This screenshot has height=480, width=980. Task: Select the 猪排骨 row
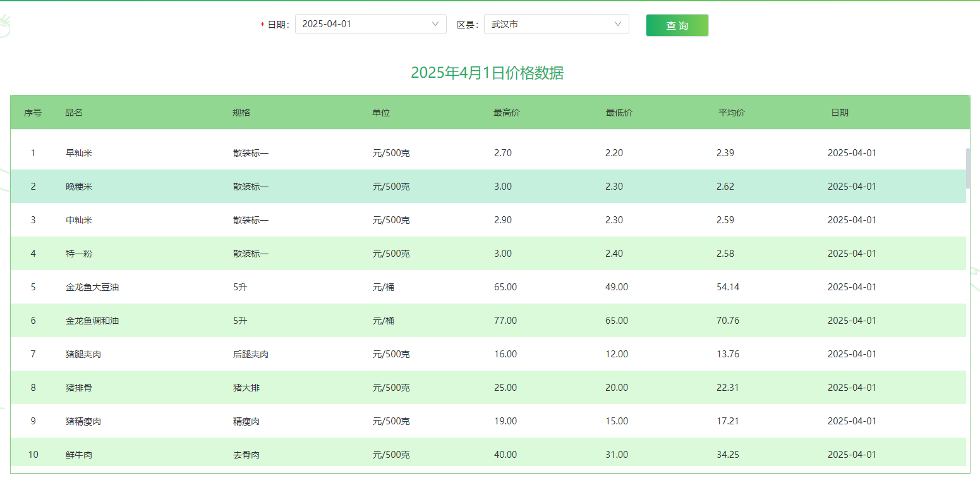point(79,388)
